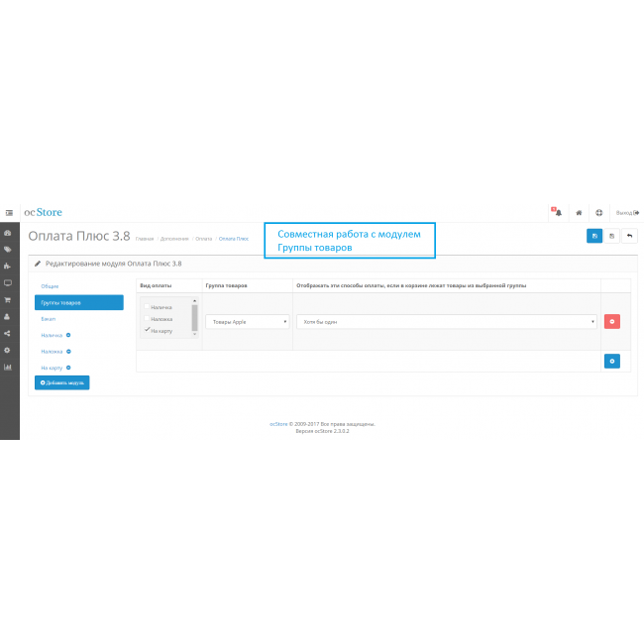Click the Добавить модуль button

pos(61,381)
